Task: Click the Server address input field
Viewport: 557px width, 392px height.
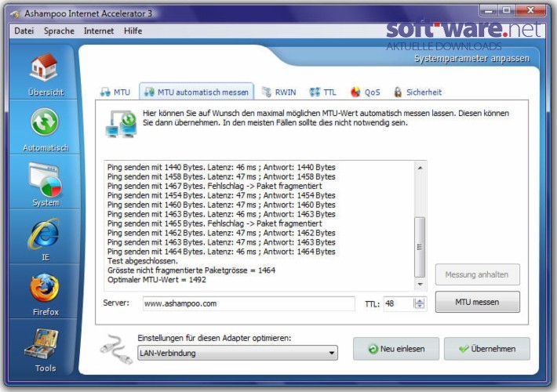Action: pyautogui.click(x=249, y=304)
